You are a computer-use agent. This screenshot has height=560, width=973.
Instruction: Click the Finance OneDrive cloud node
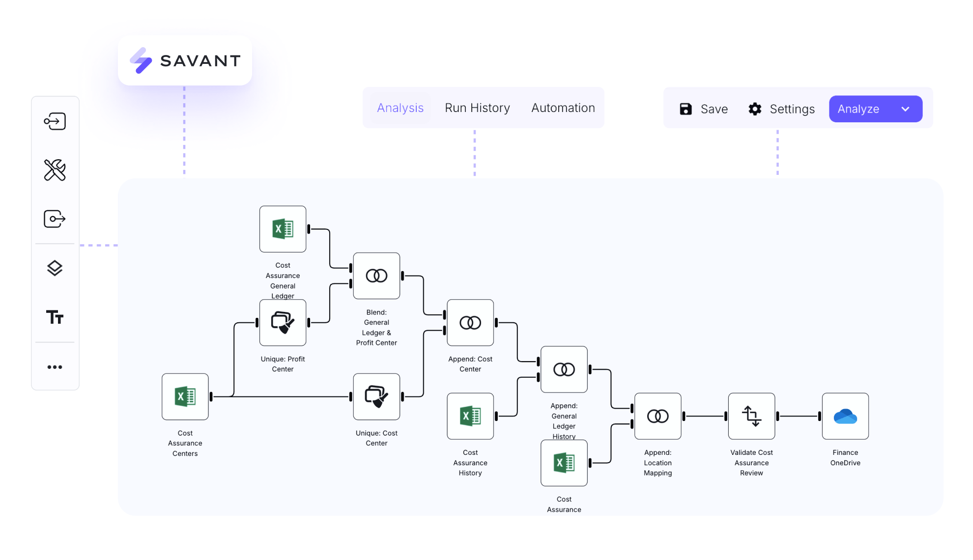845,416
